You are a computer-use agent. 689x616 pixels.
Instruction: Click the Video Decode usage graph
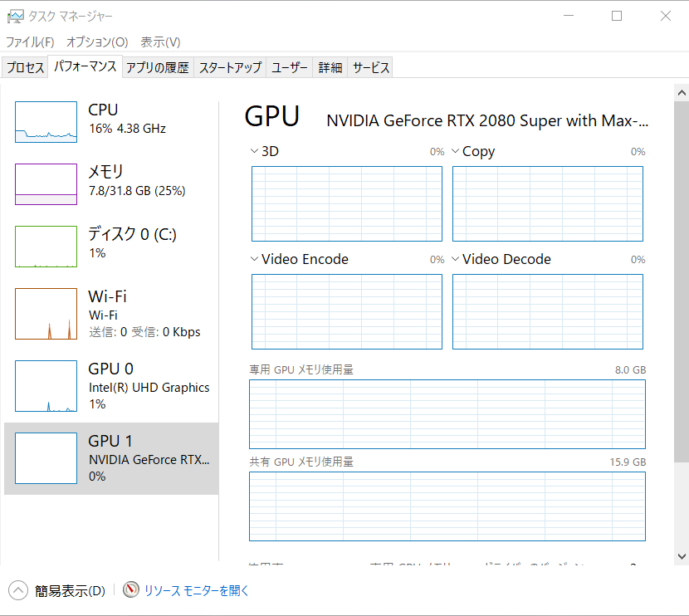pyautogui.click(x=548, y=312)
